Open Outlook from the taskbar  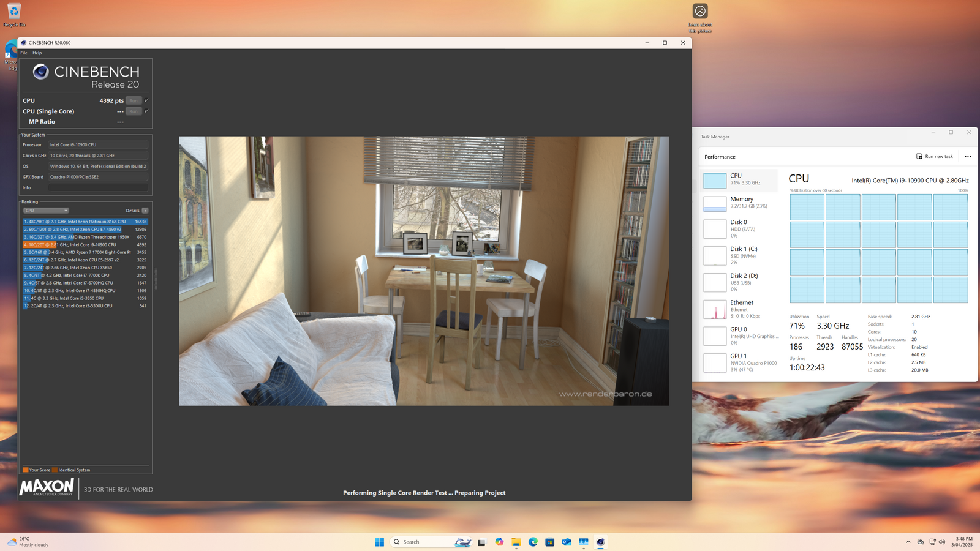click(x=567, y=542)
